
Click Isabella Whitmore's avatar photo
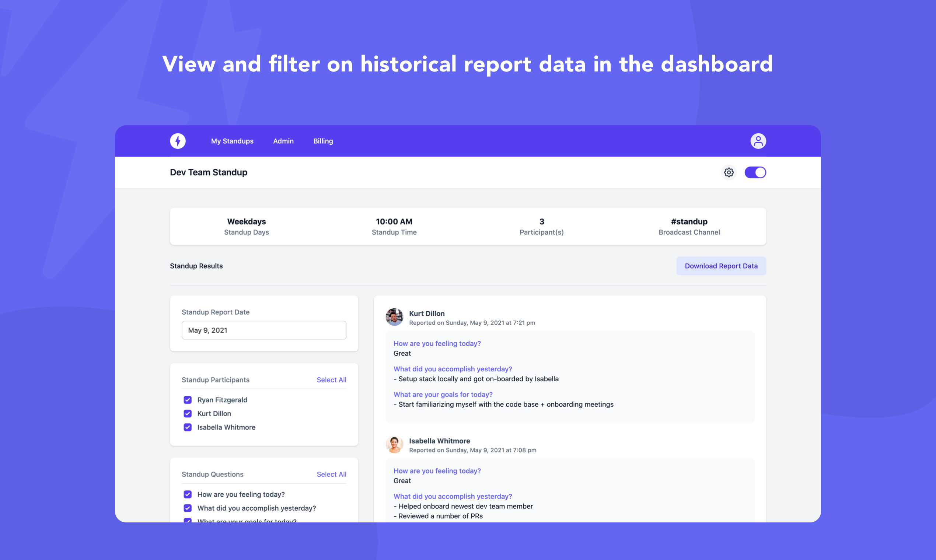click(394, 445)
